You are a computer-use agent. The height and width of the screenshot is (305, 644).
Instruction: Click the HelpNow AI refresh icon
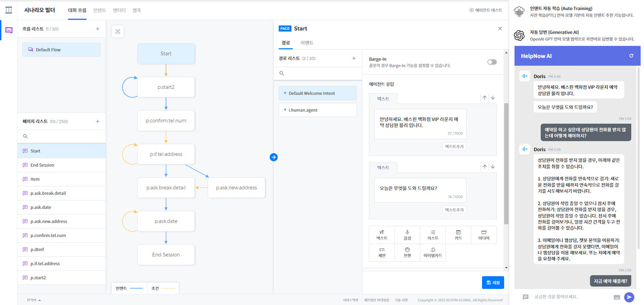pyautogui.click(x=632, y=55)
